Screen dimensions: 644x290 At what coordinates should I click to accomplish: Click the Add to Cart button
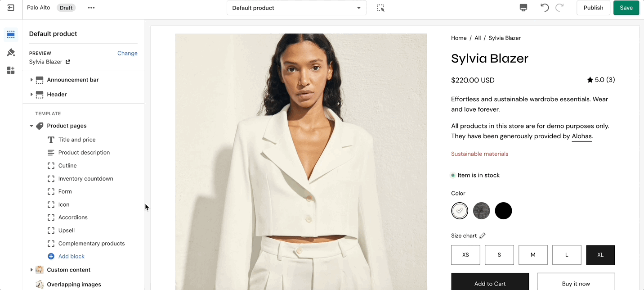490,283
